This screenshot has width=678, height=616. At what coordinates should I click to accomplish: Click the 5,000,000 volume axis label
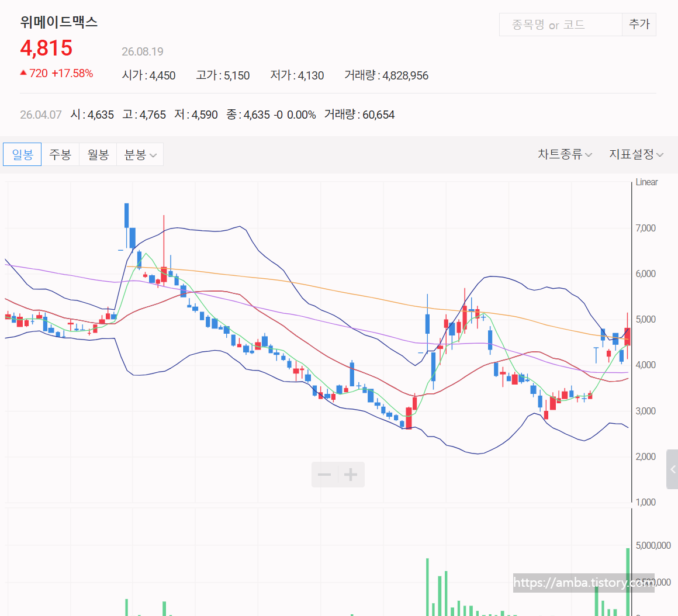(x=653, y=545)
